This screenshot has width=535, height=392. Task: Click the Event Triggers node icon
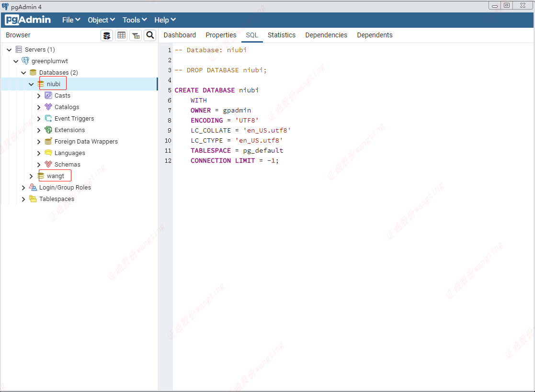click(48, 118)
